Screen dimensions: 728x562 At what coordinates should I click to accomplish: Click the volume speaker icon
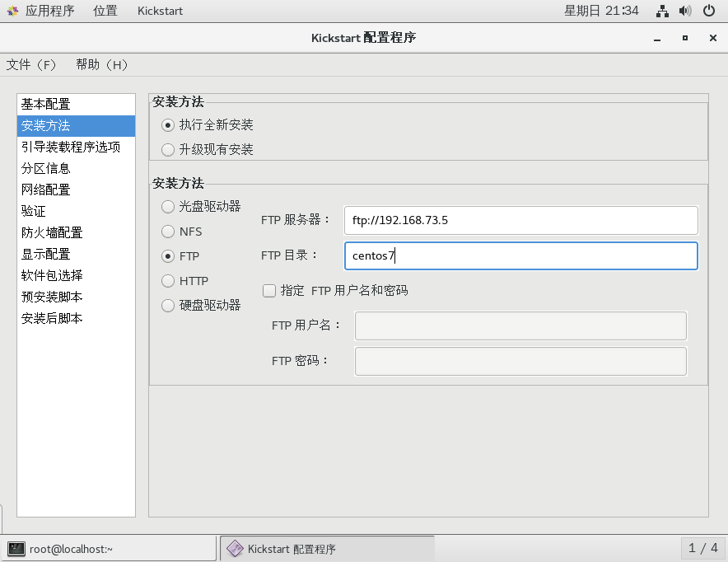click(685, 11)
